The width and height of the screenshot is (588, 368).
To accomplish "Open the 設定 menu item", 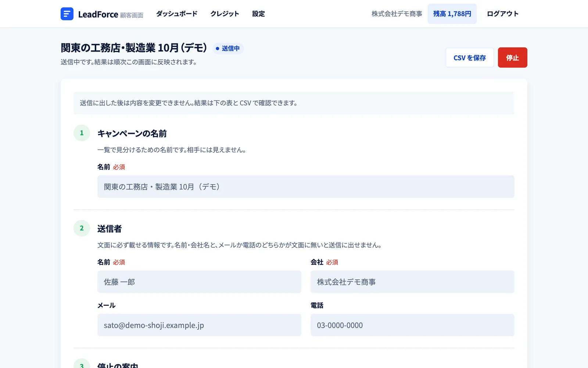I will 258,14.
